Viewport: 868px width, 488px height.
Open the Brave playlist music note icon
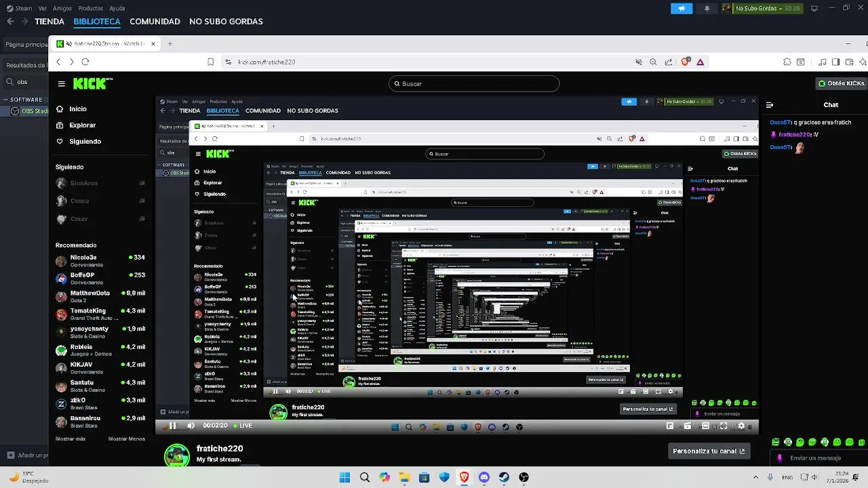point(823,62)
